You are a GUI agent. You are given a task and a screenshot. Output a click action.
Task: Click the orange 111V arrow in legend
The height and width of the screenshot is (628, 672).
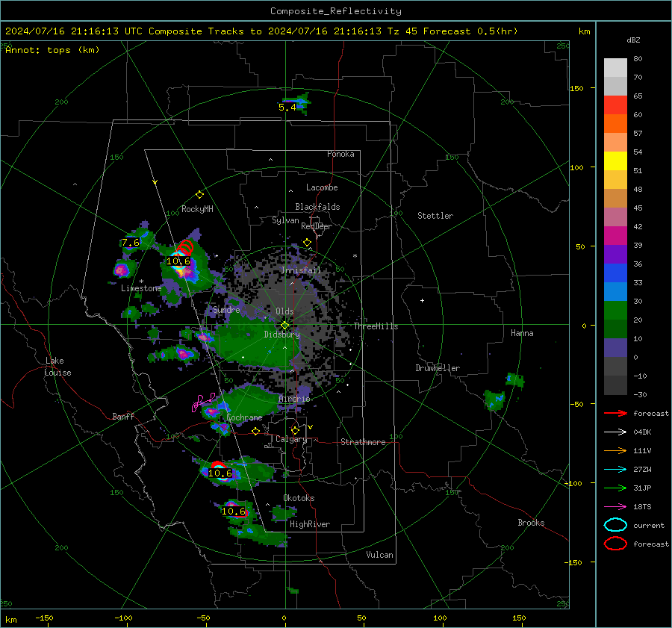pyautogui.click(x=615, y=450)
